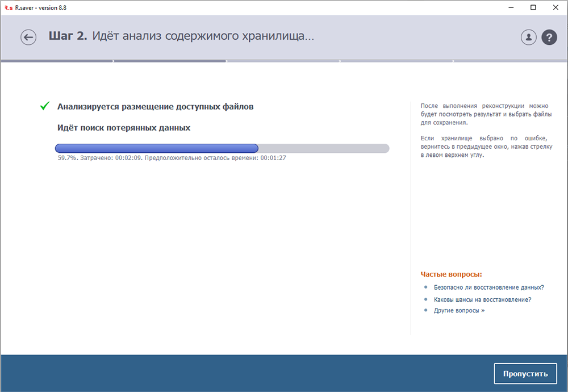The height and width of the screenshot is (392, 568).
Task: Click the R.saver app icon in title bar
Action: [x=9, y=7]
